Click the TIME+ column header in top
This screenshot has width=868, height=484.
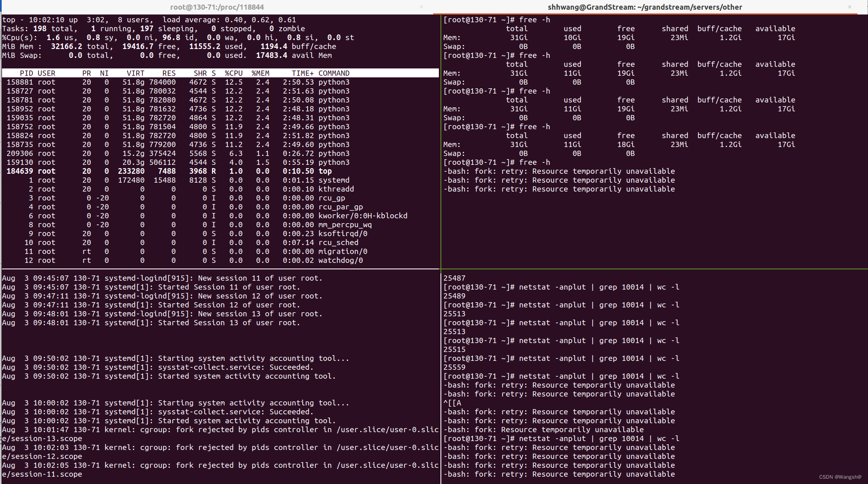(x=303, y=73)
